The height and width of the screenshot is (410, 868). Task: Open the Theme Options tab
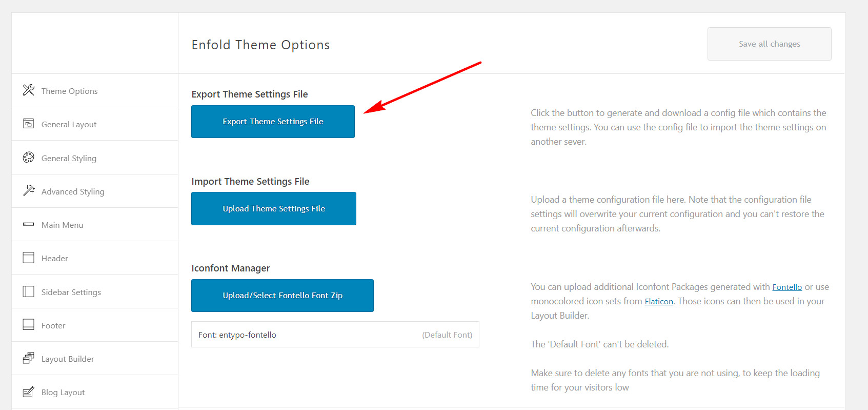click(95, 91)
